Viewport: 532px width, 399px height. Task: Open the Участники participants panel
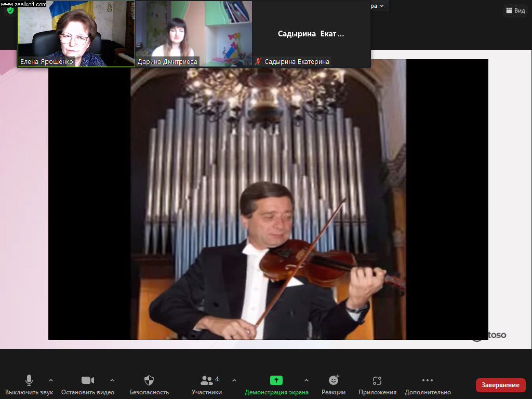point(207,384)
